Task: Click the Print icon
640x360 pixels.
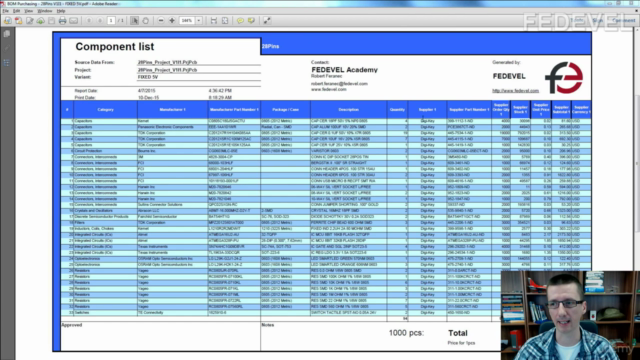Action: pyautogui.click(x=62, y=20)
